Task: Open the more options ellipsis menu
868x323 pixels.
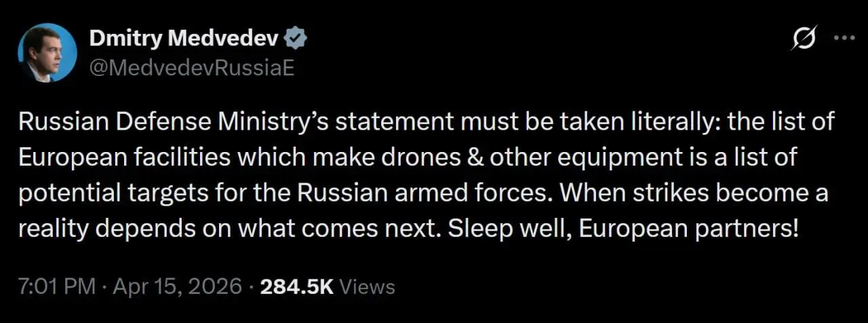Action: tap(844, 39)
